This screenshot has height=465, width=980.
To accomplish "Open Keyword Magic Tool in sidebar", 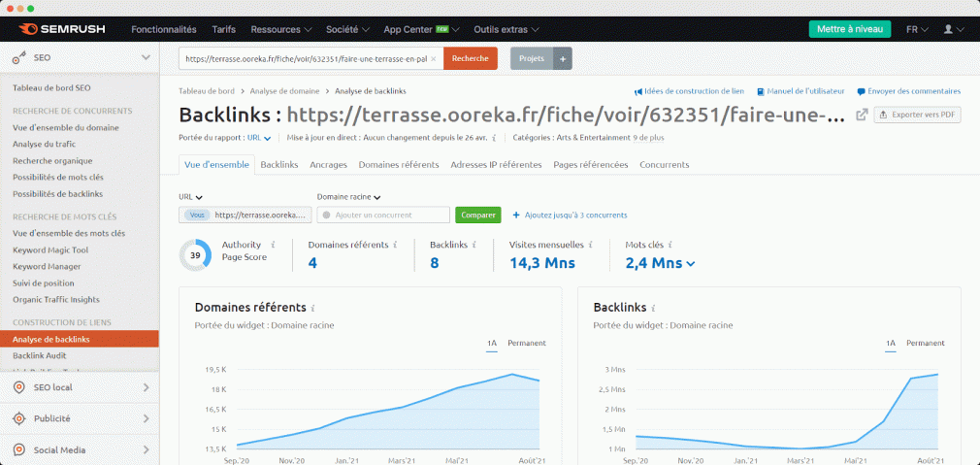I will coord(50,250).
